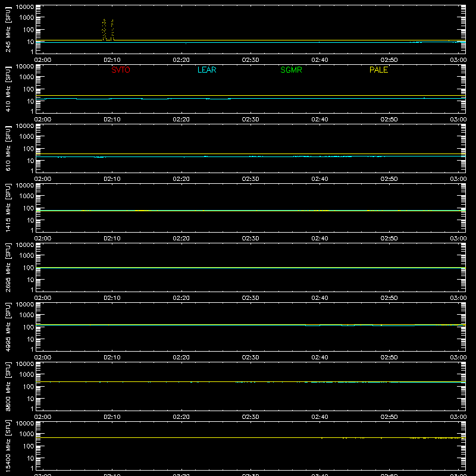Click the 02:00 time label below 610 MHz plot
The width and height of the screenshot is (476, 476).
[x=43, y=179]
